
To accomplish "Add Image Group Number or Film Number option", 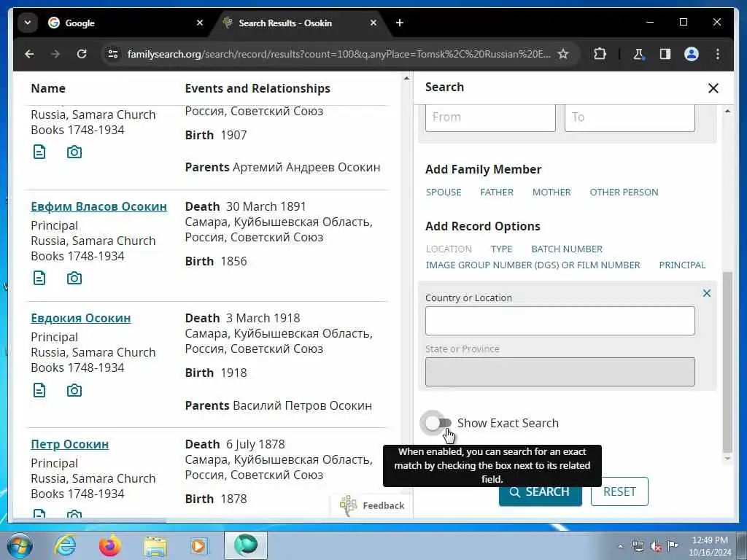I will pyautogui.click(x=533, y=265).
